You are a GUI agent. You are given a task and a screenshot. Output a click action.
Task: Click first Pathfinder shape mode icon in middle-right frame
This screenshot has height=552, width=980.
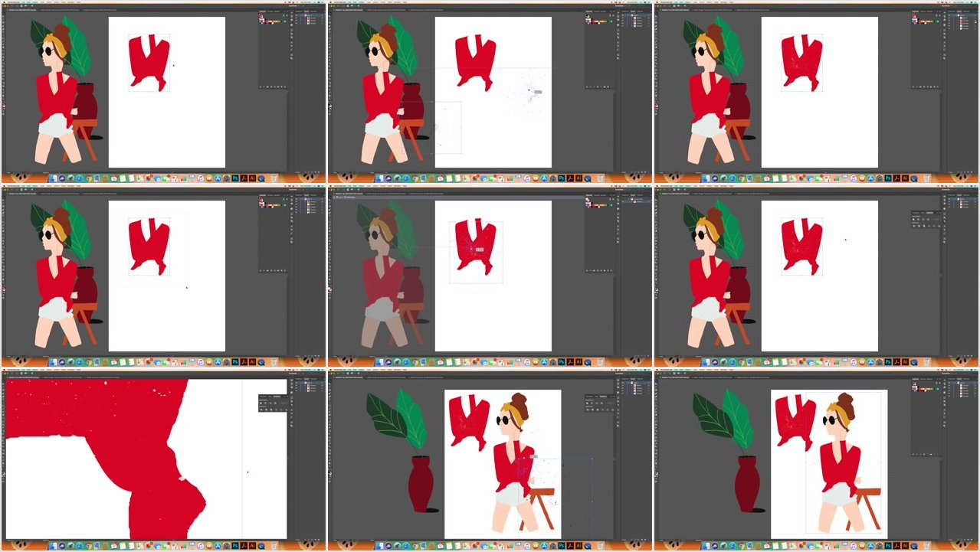[913, 220]
